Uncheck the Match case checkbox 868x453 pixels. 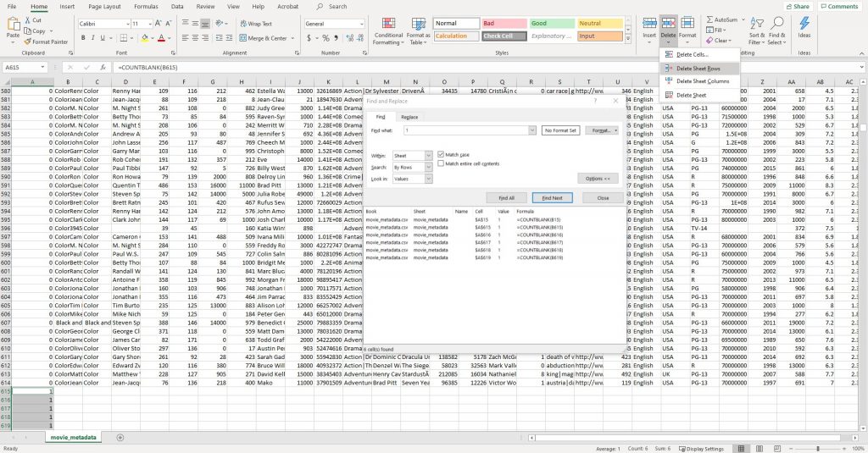pos(442,155)
